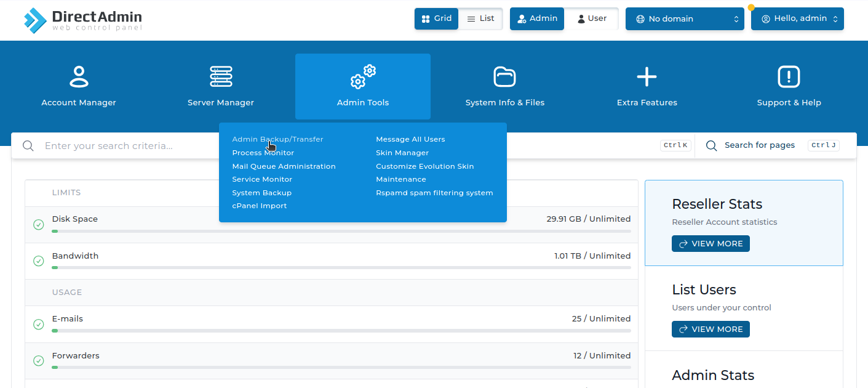868x388 pixels.
Task: Open System Info & Files folder icon
Action: pyautogui.click(x=504, y=77)
